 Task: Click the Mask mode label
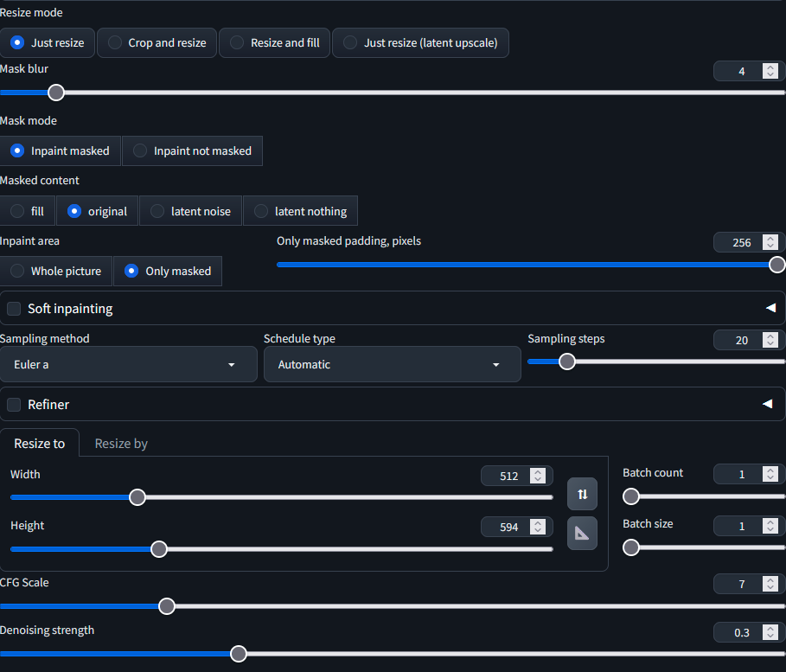click(29, 121)
